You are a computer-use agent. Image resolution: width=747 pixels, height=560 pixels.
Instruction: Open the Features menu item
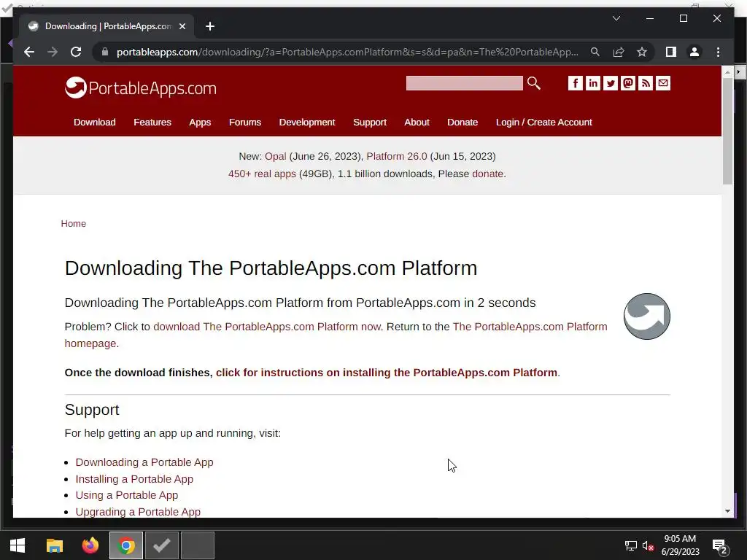click(x=152, y=122)
